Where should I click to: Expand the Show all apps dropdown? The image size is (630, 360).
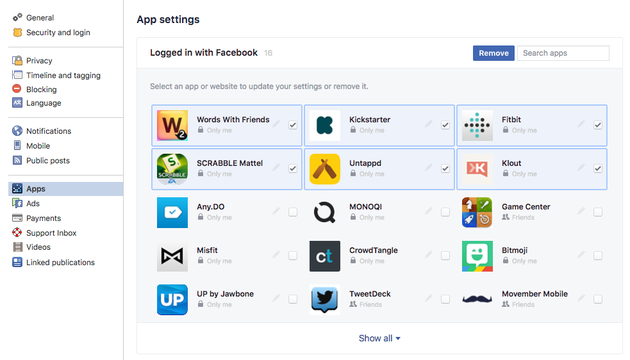pyautogui.click(x=379, y=338)
